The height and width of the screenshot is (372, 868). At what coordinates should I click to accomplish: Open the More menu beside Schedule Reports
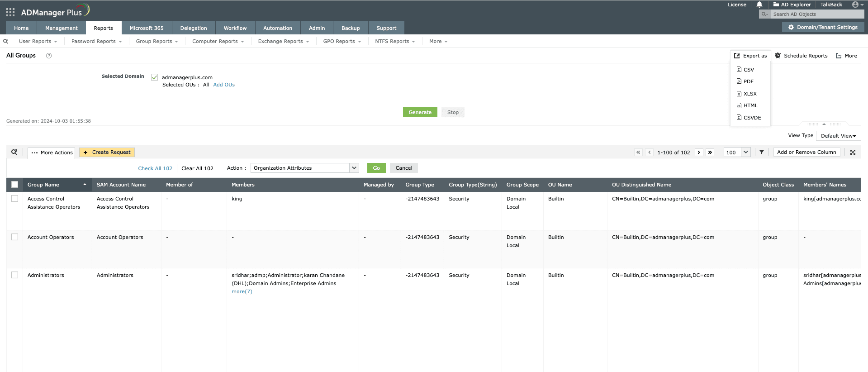tap(846, 56)
